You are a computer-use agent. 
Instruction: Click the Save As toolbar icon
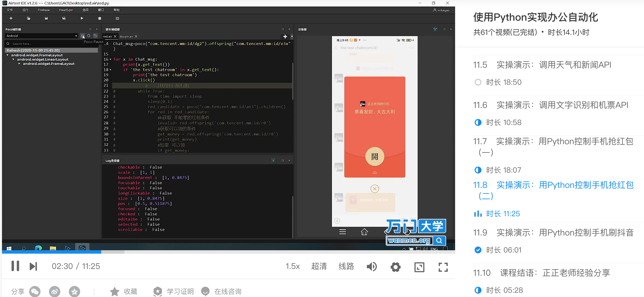(64, 18)
